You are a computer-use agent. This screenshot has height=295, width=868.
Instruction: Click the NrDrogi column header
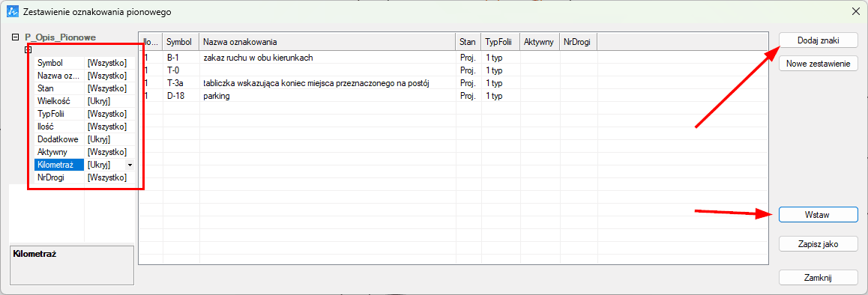[x=578, y=42]
